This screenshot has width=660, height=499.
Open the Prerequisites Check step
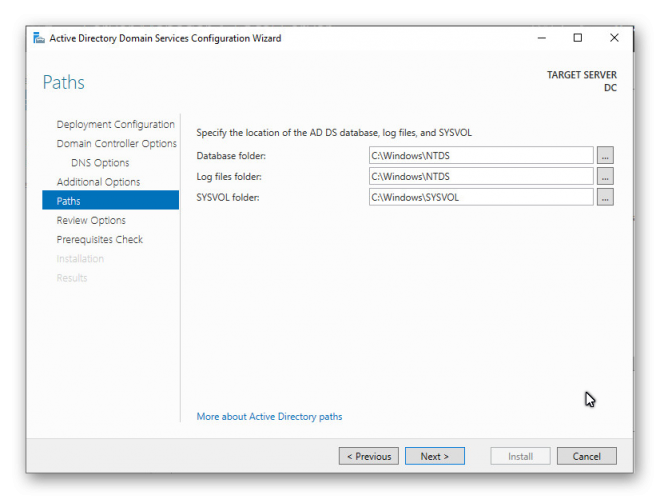(100, 239)
